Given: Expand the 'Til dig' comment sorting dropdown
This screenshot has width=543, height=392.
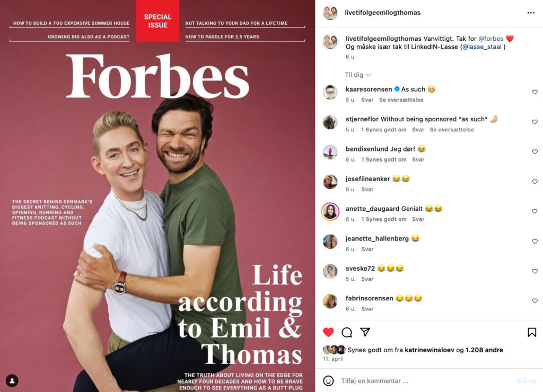Looking at the screenshot, I should point(358,75).
